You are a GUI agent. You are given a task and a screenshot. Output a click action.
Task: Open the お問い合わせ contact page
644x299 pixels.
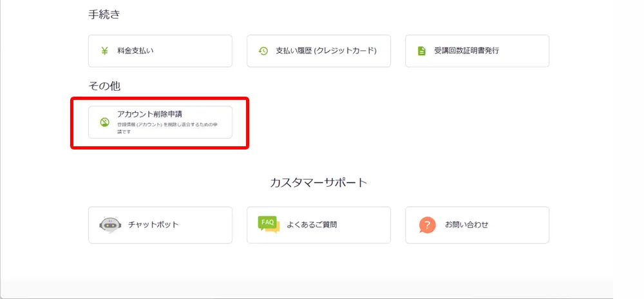click(x=466, y=225)
